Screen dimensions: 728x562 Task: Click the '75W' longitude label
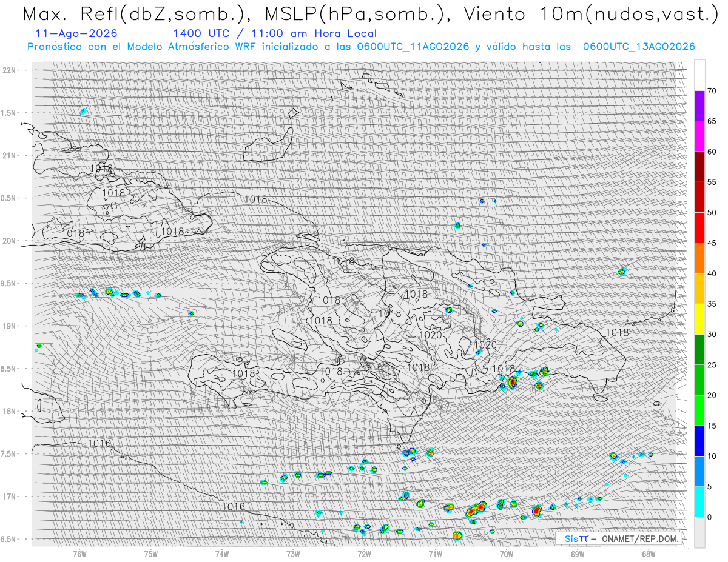point(151,554)
